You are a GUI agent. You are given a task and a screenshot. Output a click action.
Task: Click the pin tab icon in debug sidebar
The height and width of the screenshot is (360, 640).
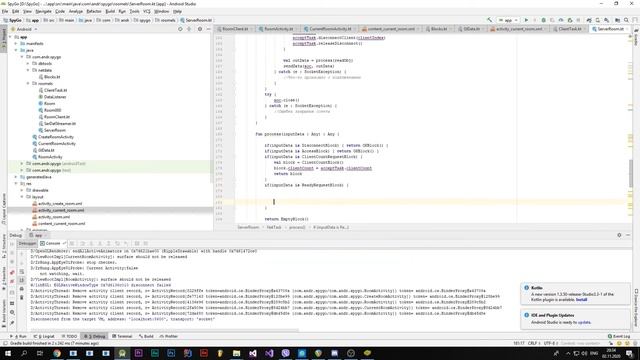point(12,323)
